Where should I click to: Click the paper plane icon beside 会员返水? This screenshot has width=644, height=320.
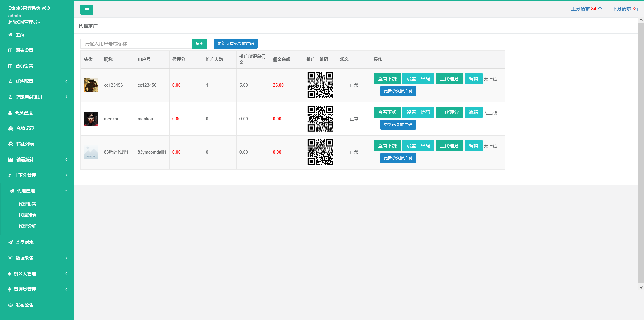[11, 242]
